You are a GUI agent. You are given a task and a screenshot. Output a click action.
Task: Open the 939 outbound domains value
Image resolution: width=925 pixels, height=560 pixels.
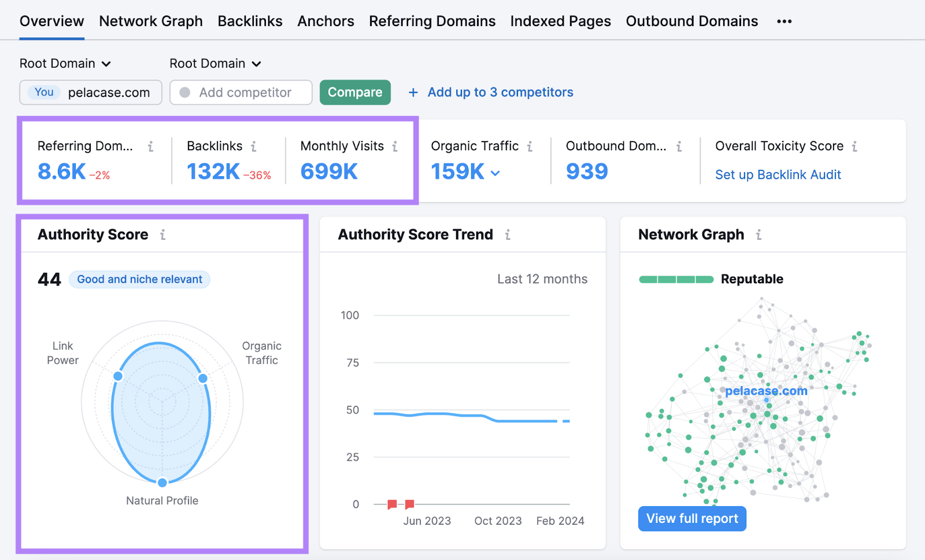pyautogui.click(x=587, y=172)
